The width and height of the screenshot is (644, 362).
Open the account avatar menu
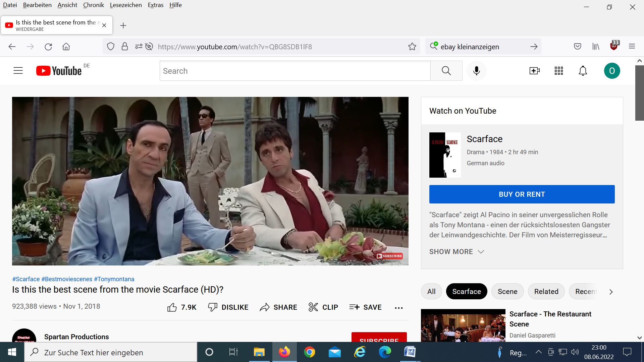pos(612,71)
